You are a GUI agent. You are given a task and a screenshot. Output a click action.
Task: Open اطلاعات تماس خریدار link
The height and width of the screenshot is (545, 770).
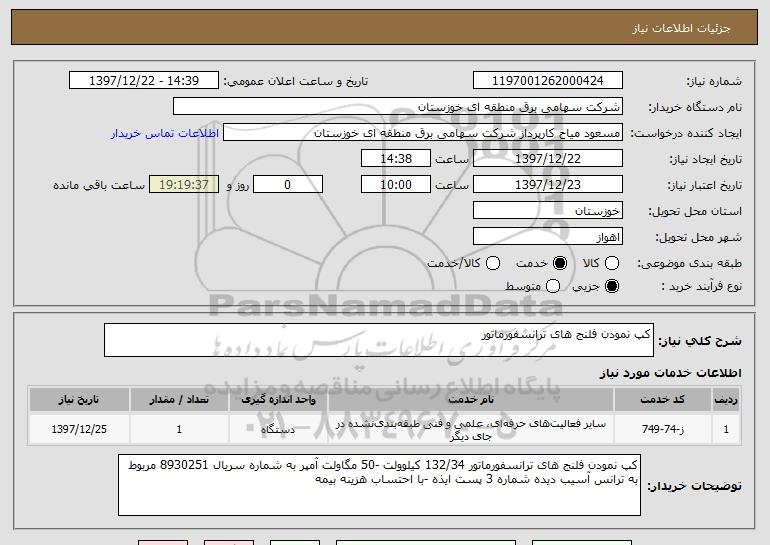165,133
